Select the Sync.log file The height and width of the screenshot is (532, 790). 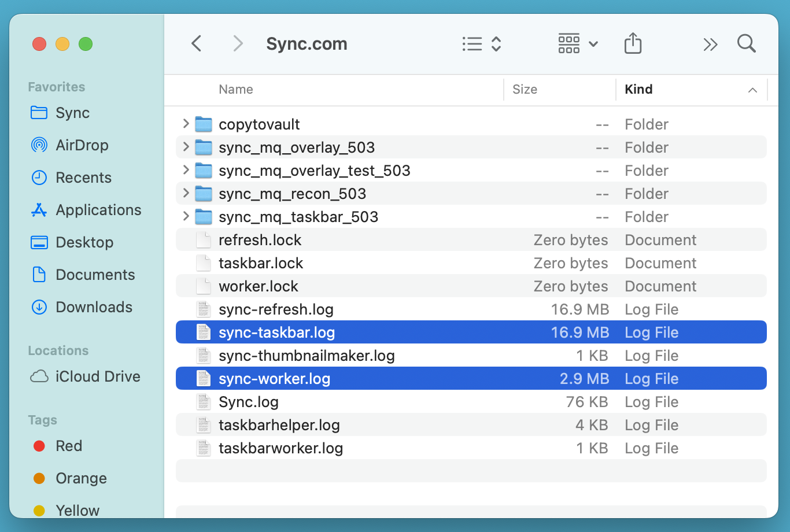tap(249, 402)
